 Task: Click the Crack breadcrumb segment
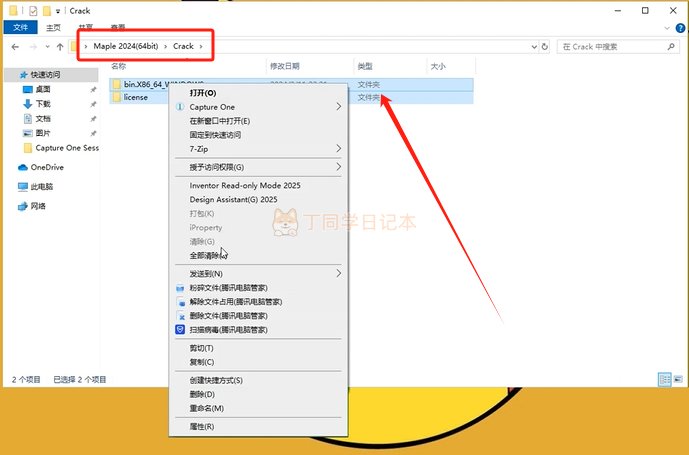coord(183,46)
